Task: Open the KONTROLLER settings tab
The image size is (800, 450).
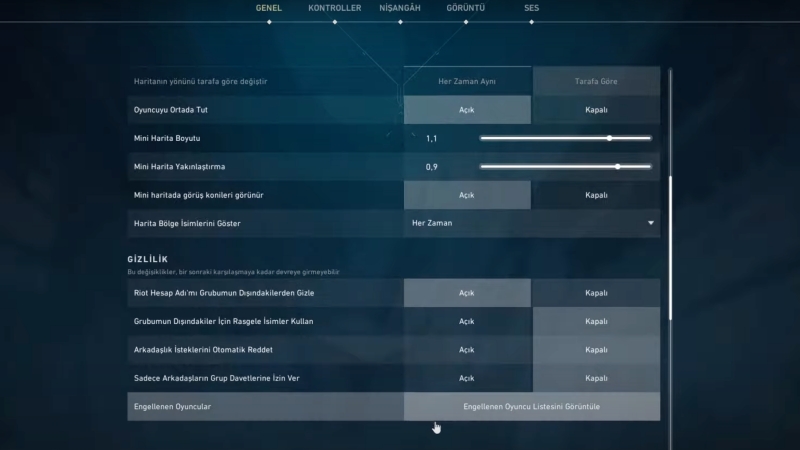Action: click(x=335, y=8)
